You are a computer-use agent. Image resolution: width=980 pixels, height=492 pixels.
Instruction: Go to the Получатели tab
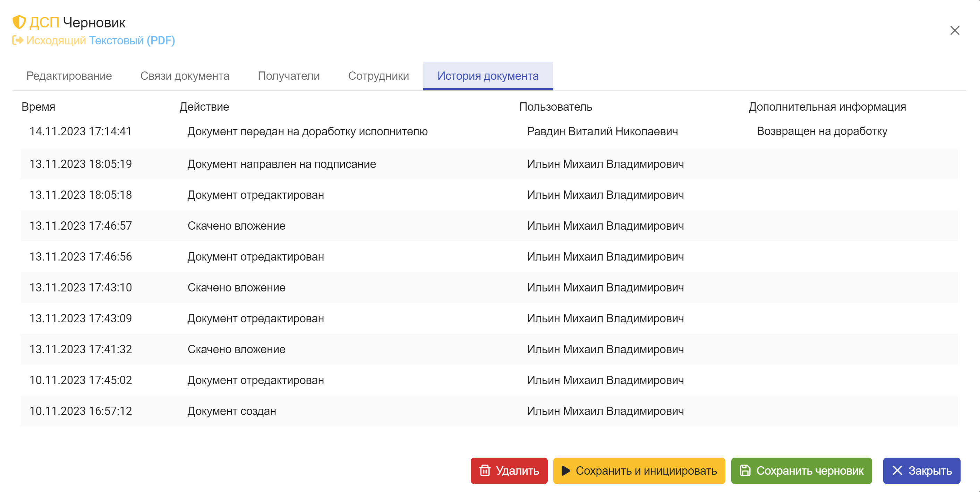tap(288, 76)
